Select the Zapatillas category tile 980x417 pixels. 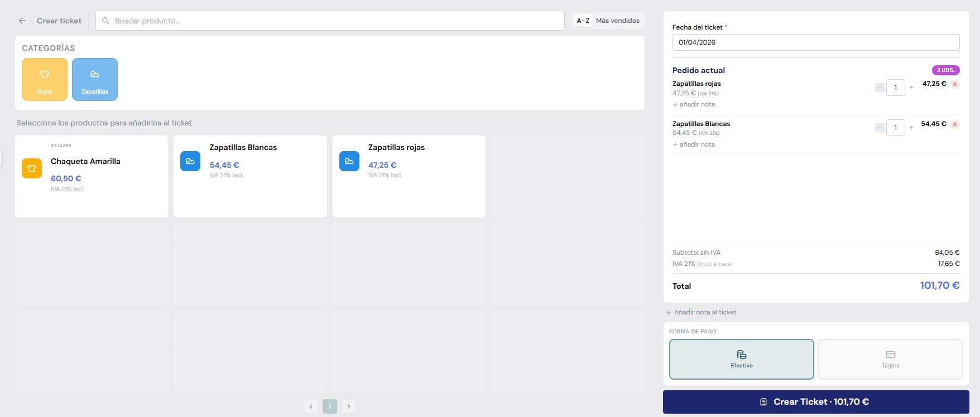[95, 79]
